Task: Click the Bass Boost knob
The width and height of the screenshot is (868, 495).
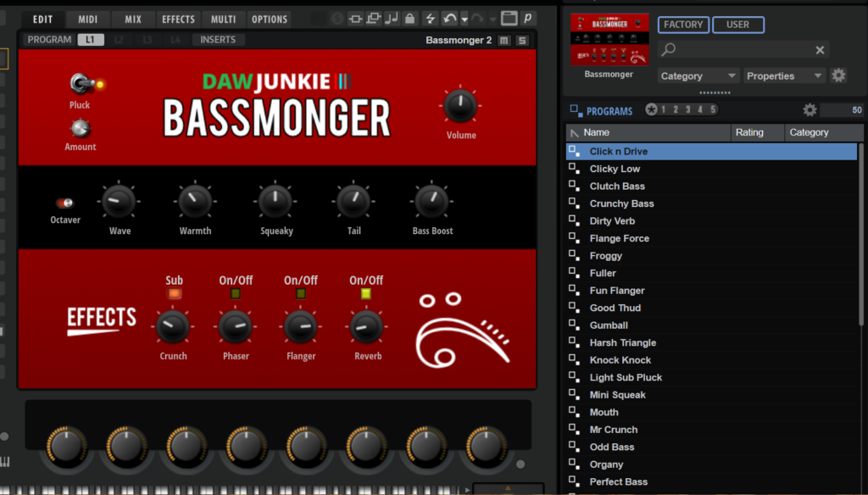Action: (x=431, y=202)
